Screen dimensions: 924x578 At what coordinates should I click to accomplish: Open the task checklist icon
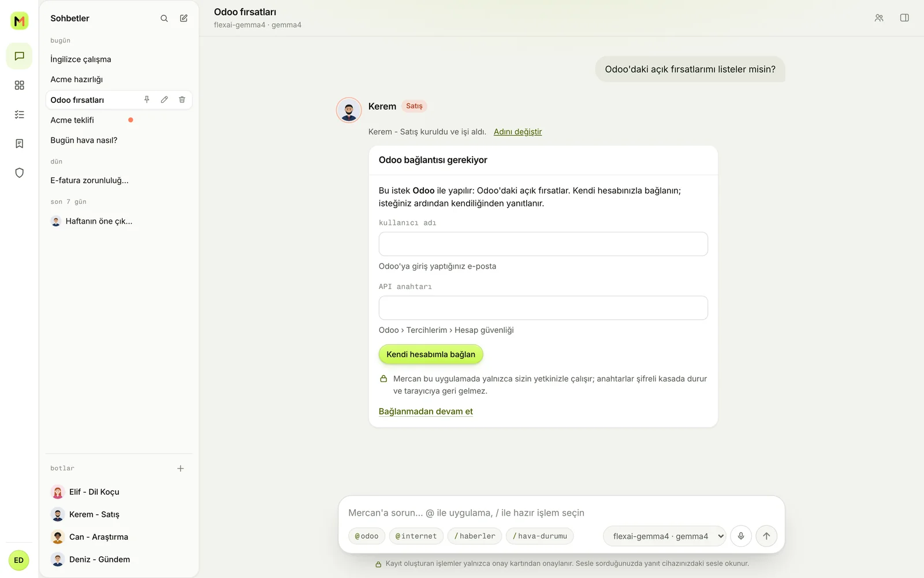tap(19, 114)
